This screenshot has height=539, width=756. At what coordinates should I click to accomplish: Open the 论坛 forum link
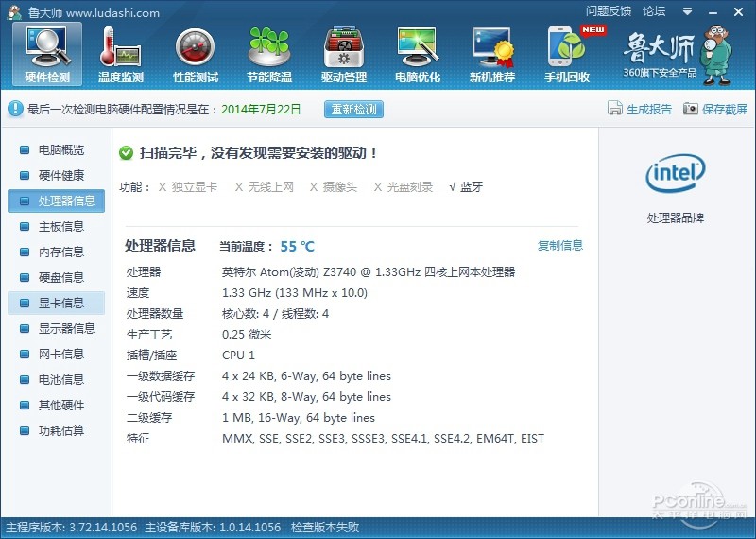coord(654,11)
